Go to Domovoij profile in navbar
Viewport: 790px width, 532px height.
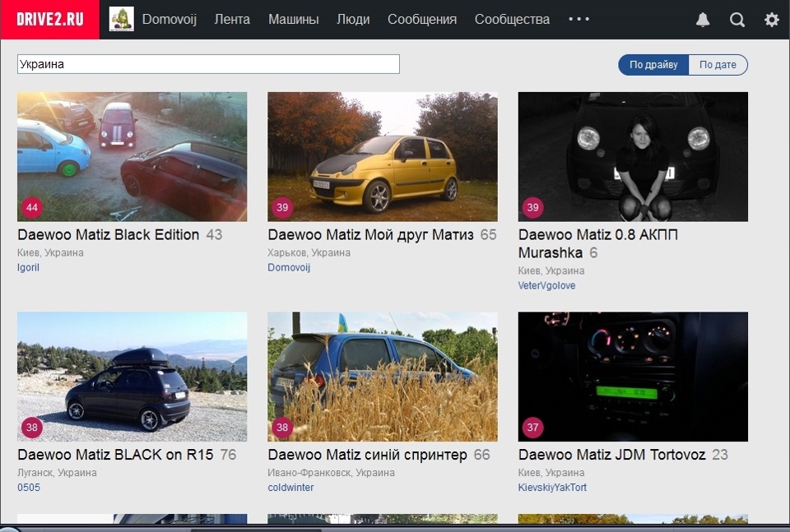(170, 19)
